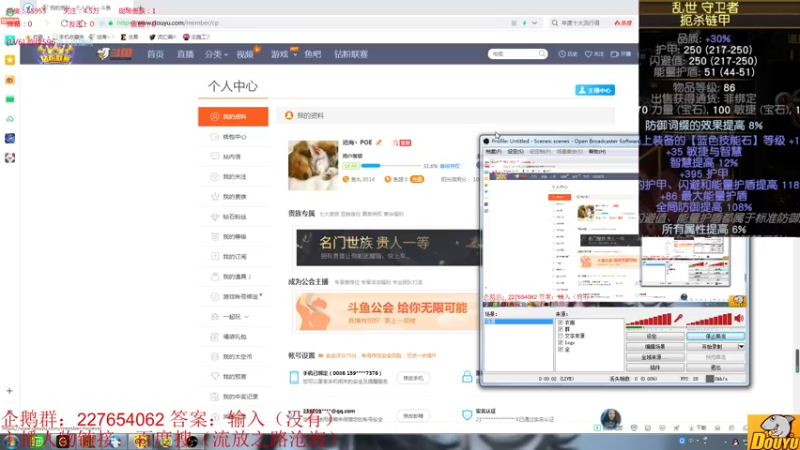This screenshot has height=450, width=800.
Task: Click the browser refresh icon
Action: (64, 23)
